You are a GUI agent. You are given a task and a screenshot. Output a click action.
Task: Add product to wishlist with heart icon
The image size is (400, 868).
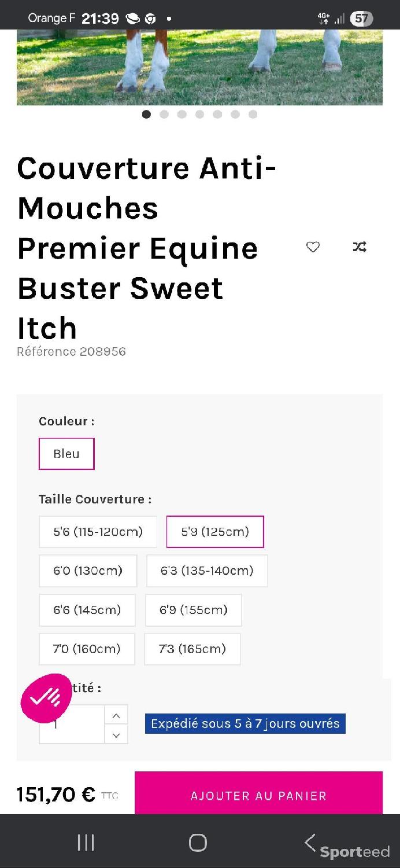[x=313, y=247]
